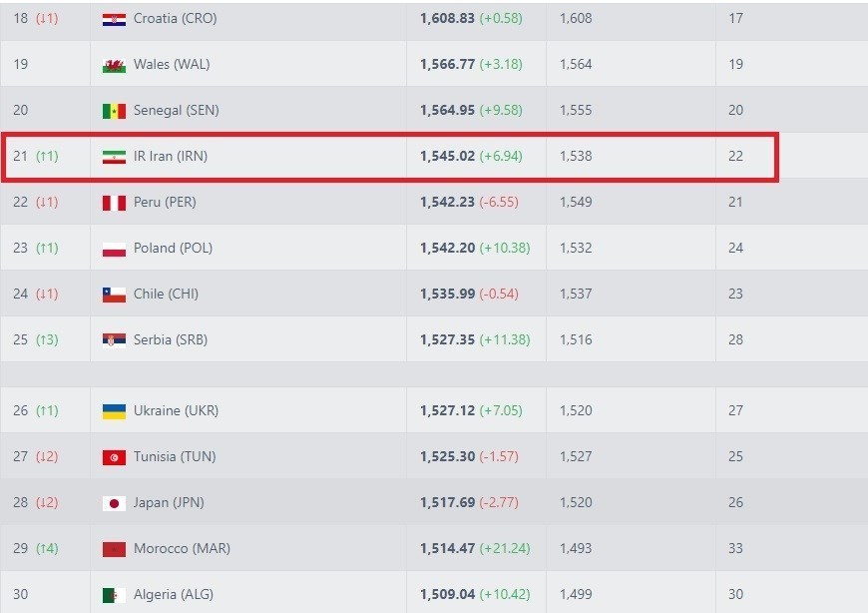Click the Peru flag icon
The width and height of the screenshot is (868, 613).
pyautogui.click(x=114, y=203)
